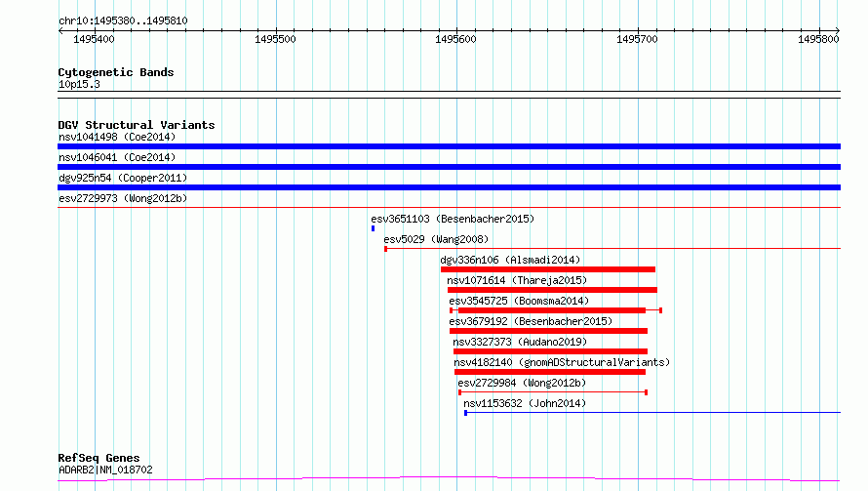Select variant label esv2729973 (Wong2012b)
Viewport: 868px width, 491px height.
[x=123, y=198]
